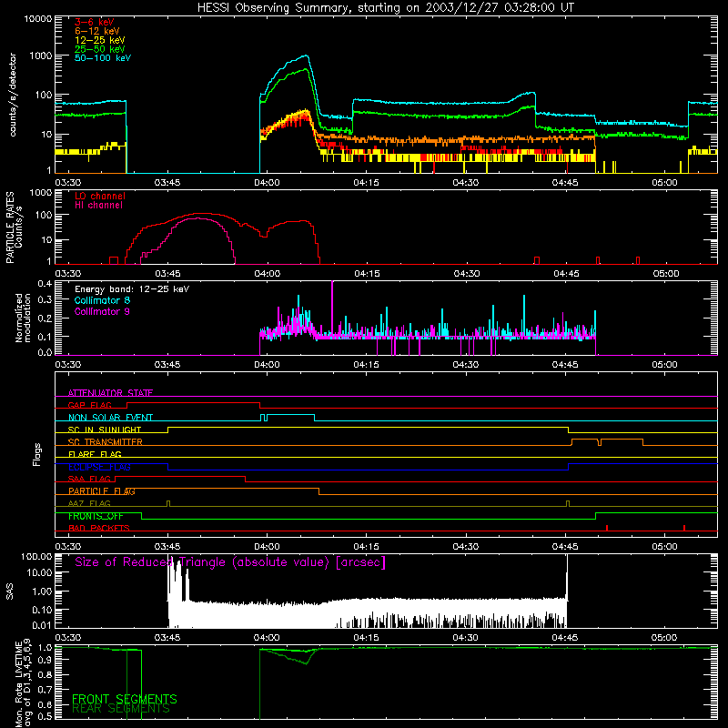The height and width of the screenshot is (728, 728).
Task: Click the cyan 50-100 keV curve peak
Action: (x=305, y=56)
